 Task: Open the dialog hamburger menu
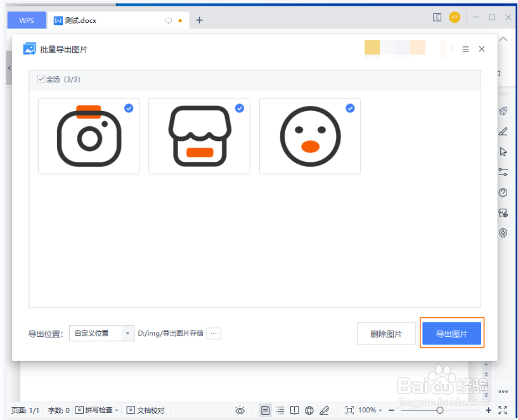pyautogui.click(x=465, y=49)
